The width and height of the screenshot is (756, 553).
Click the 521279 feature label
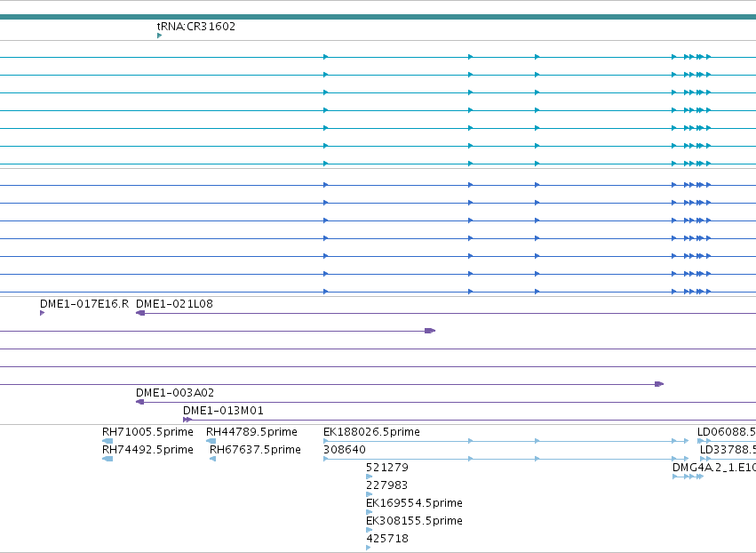387,468
